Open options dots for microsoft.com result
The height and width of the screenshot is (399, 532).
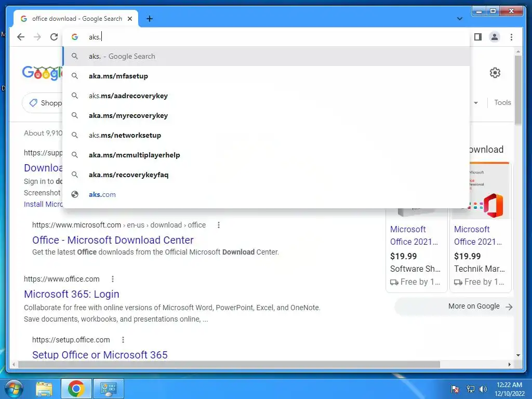(219, 225)
